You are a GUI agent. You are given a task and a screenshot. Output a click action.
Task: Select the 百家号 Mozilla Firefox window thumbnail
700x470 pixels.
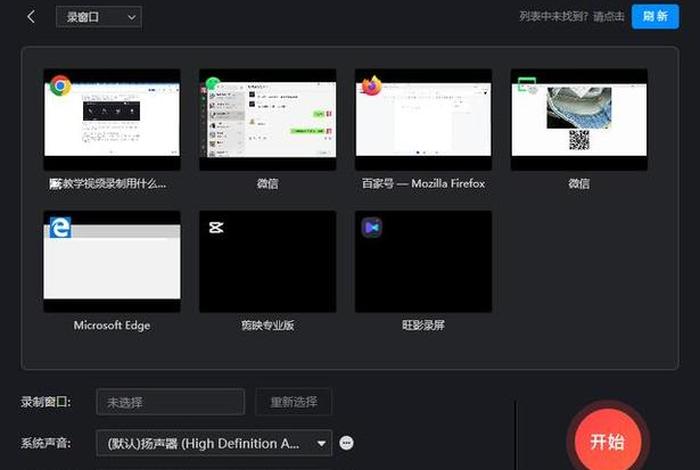coord(423,119)
